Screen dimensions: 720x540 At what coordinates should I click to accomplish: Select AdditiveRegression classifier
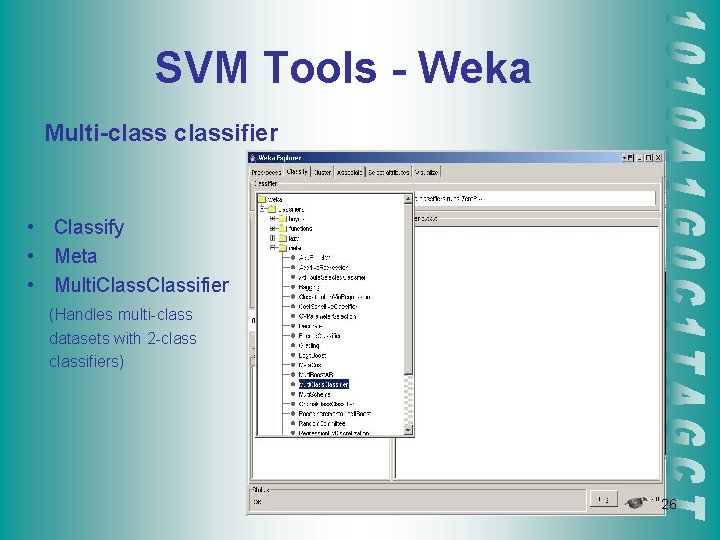pos(323,267)
